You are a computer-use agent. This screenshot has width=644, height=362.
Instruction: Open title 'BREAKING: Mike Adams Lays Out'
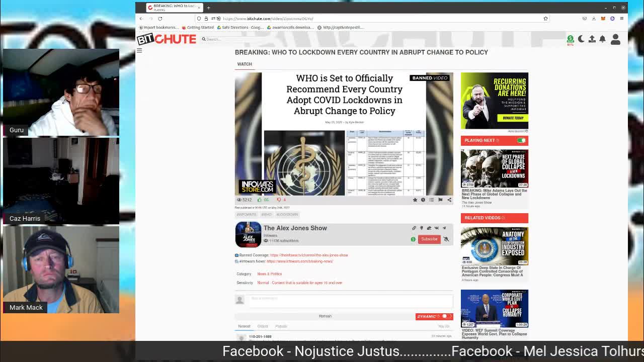coord(495,194)
